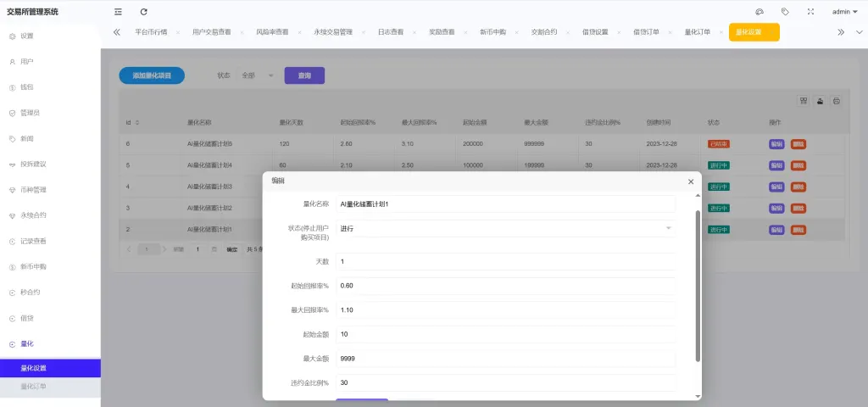
Task: Switch to the 用户交易查看 tab
Action: 211,32
